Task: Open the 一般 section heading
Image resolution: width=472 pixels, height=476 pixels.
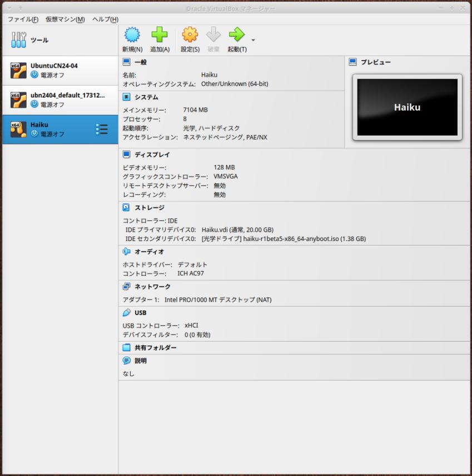Action: point(141,62)
